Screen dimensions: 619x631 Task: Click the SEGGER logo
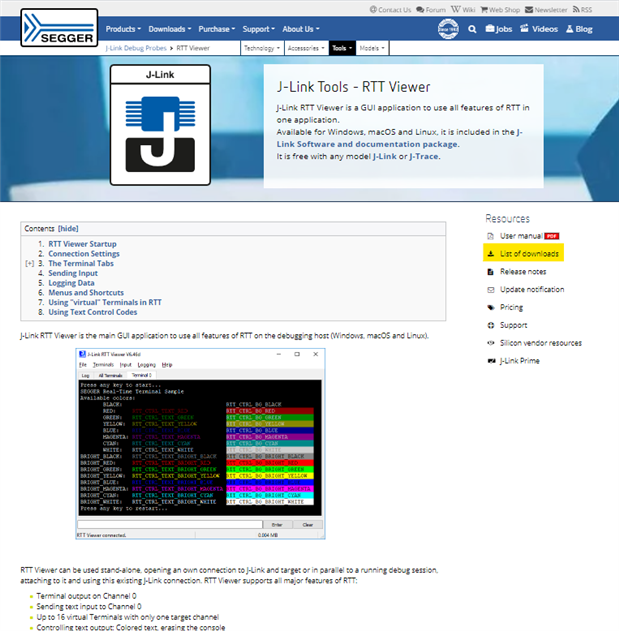click(59, 27)
